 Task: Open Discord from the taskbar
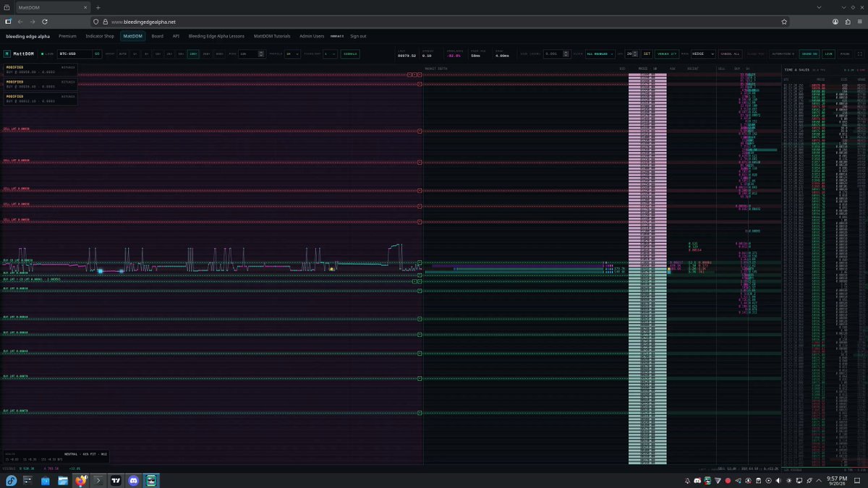click(133, 480)
